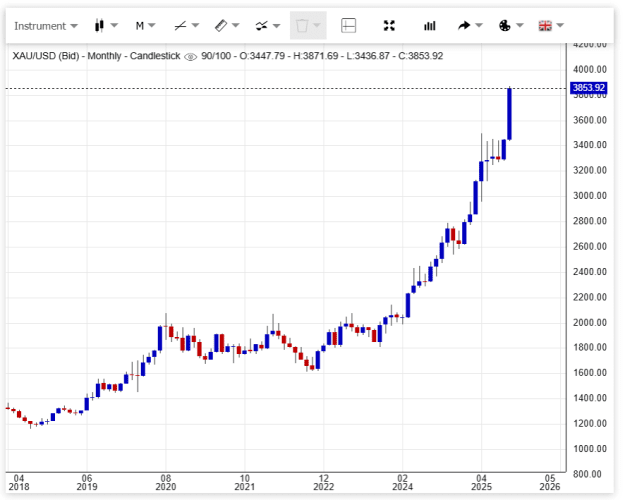Click the 08 2020 date axis label

click(x=165, y=482)
